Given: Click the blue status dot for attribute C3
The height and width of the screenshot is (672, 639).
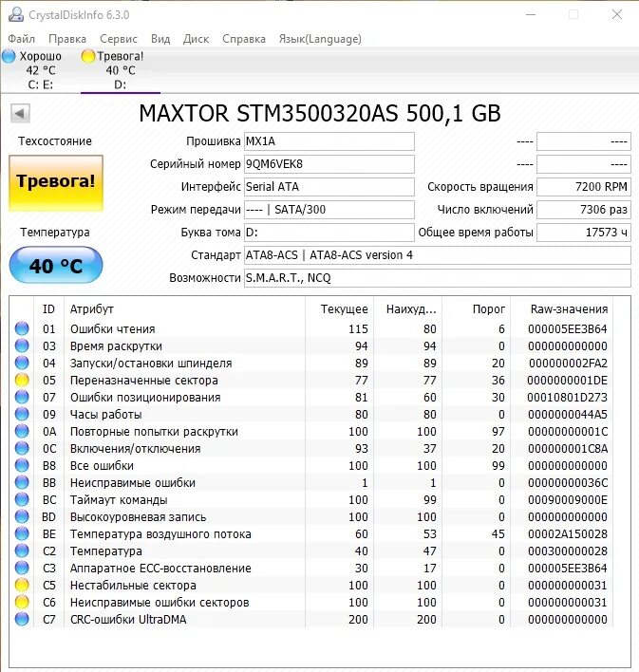Looking at the screenshot, I should click(22, 568).
